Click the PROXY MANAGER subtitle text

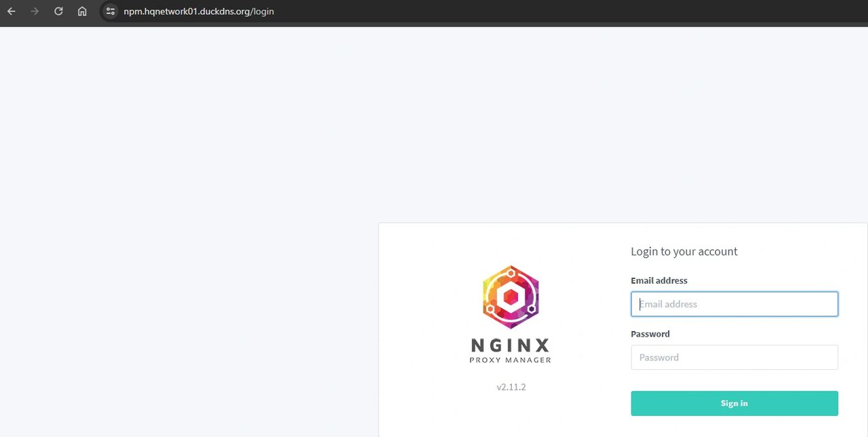[510, 360]
